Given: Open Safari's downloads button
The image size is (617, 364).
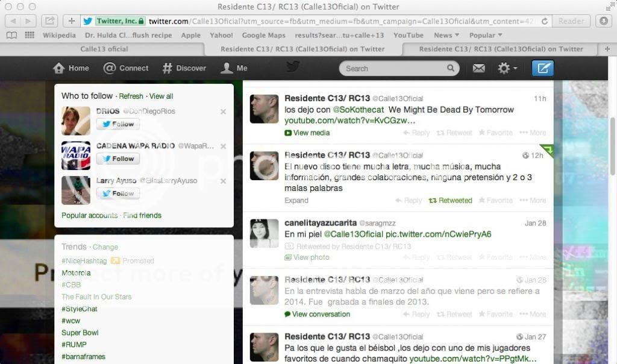Looking at the screenshot, I should (x=604, y=21).
